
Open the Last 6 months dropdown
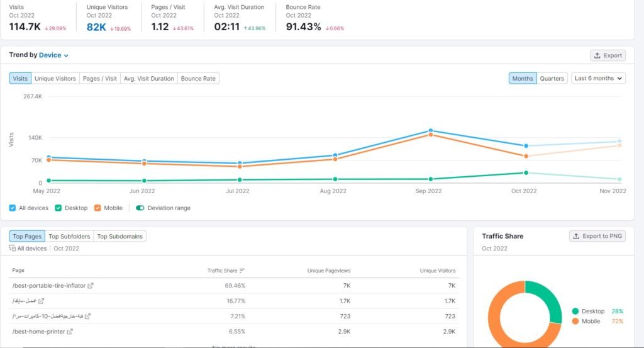tap(598, 79)
